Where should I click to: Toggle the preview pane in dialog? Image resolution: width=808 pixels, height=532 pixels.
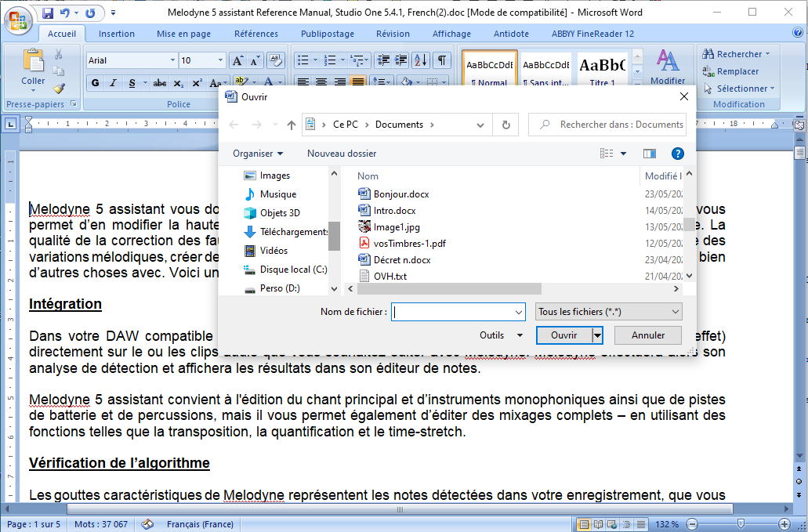649,154
